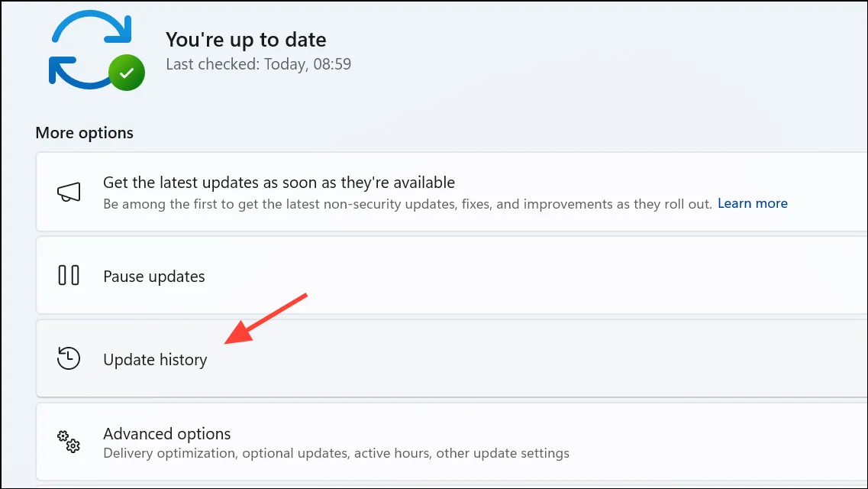Viewport: 868px width, 489px height.
Task: Click empty space in Update history card
Action: pyautogui.click(x=553, y=358)
